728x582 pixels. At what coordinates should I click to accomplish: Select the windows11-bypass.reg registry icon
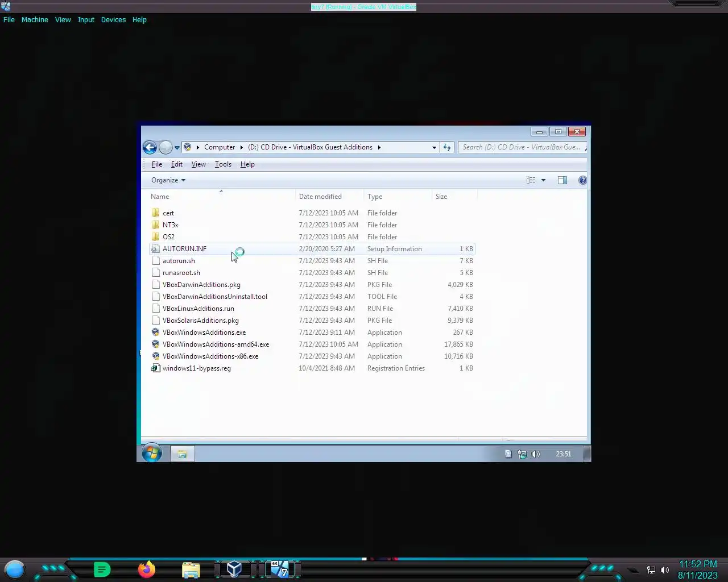(156, 368)
